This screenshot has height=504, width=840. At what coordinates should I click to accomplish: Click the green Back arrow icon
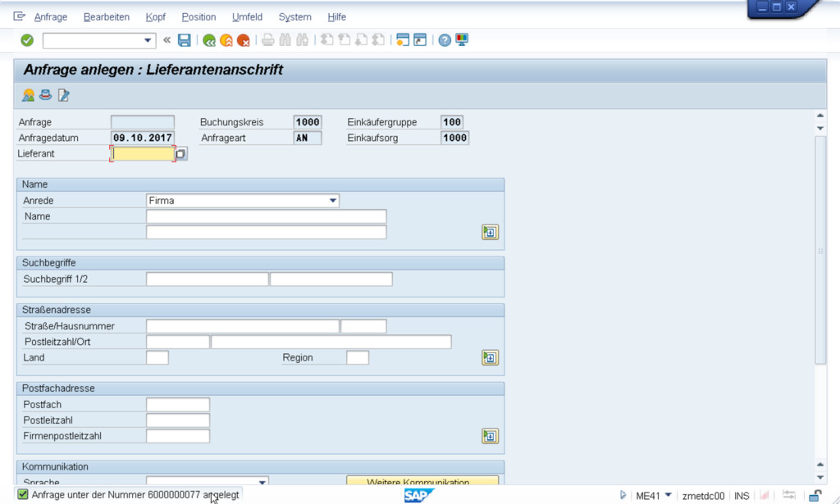pyautogui.click(x=209, y=40)
